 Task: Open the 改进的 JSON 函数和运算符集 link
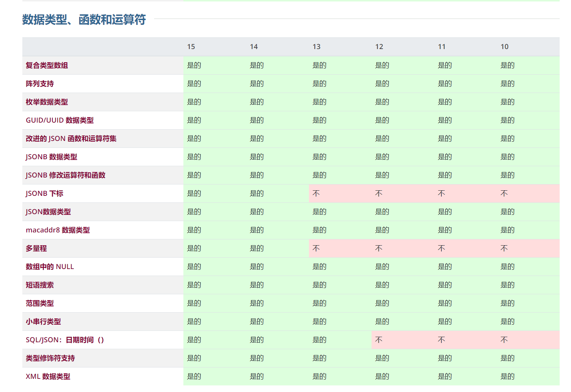click(71, 139)
